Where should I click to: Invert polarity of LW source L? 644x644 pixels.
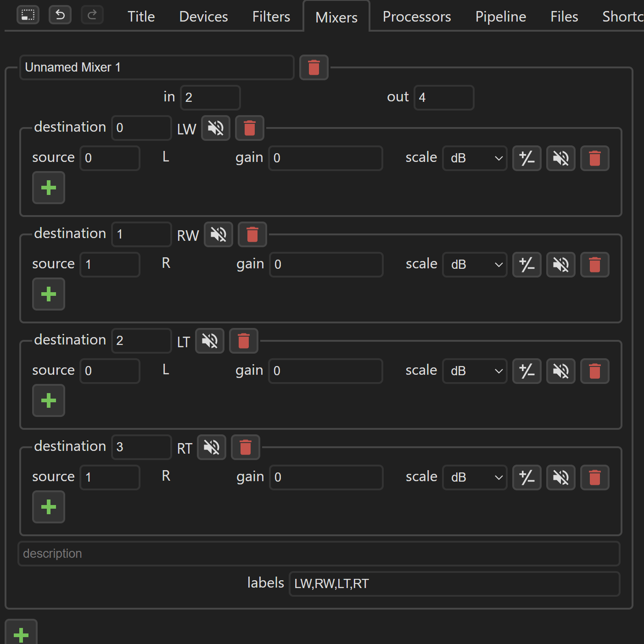(x=527, y=158)
